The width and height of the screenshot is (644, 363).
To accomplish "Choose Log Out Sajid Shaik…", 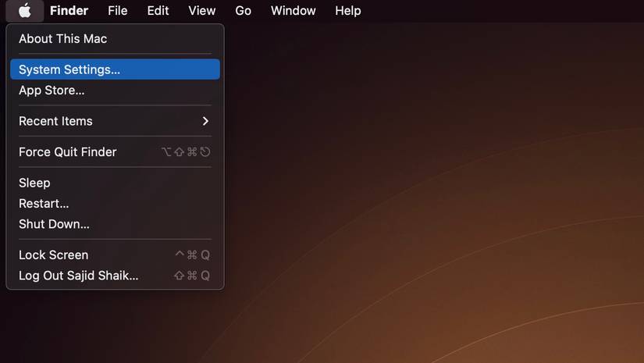I will 115,275.
